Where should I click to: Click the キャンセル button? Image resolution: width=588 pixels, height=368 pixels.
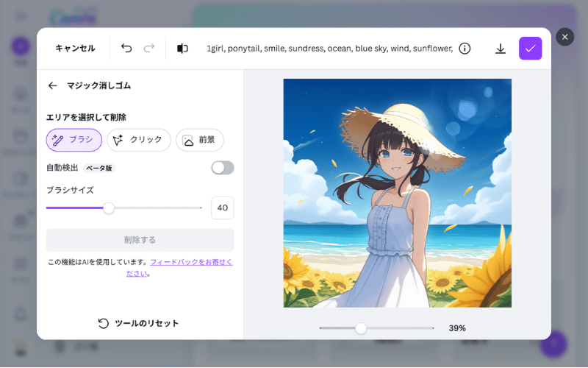pos(75,48)
